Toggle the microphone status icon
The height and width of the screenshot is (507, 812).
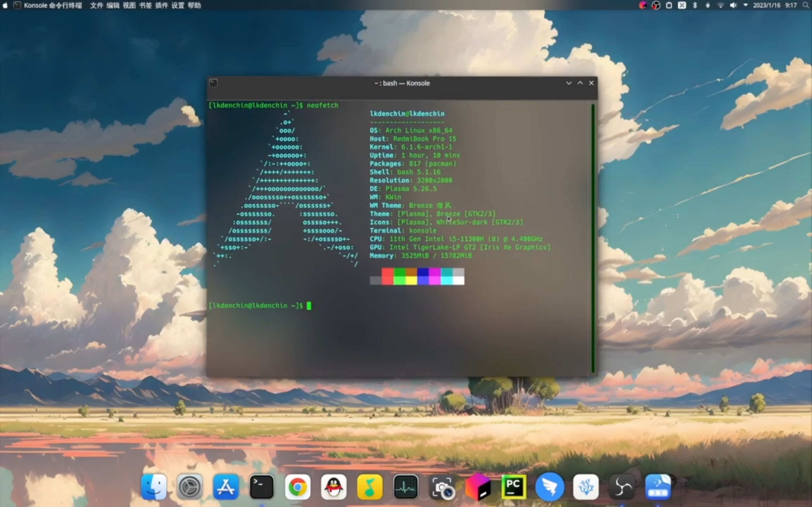point(708,5)
